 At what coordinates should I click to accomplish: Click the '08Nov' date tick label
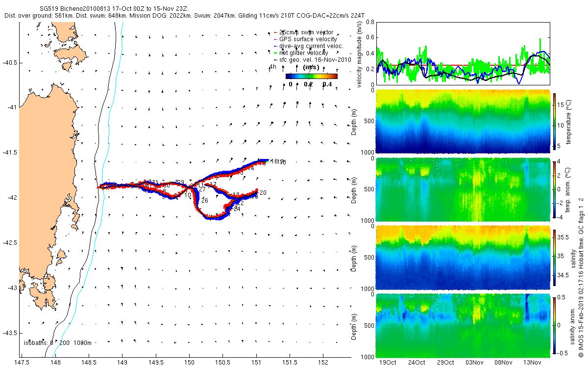[x=503, y=363]
